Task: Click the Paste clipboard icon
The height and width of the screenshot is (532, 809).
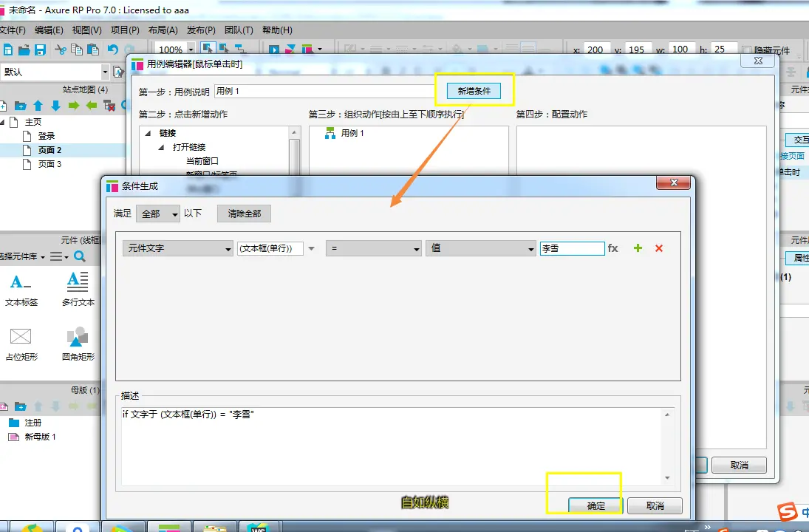Action: (93, 50)
